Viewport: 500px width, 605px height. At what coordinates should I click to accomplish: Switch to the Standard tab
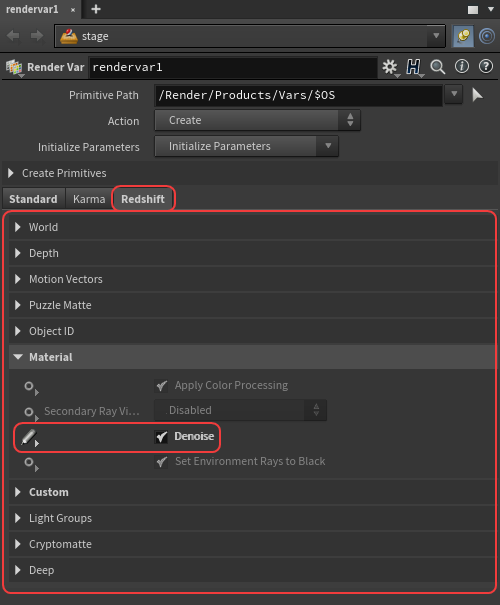(34, 199)
